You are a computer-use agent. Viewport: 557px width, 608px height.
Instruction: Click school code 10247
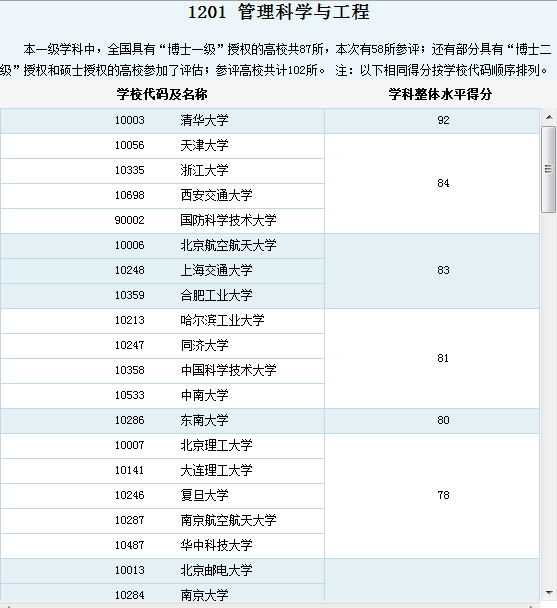click(130, 345)
